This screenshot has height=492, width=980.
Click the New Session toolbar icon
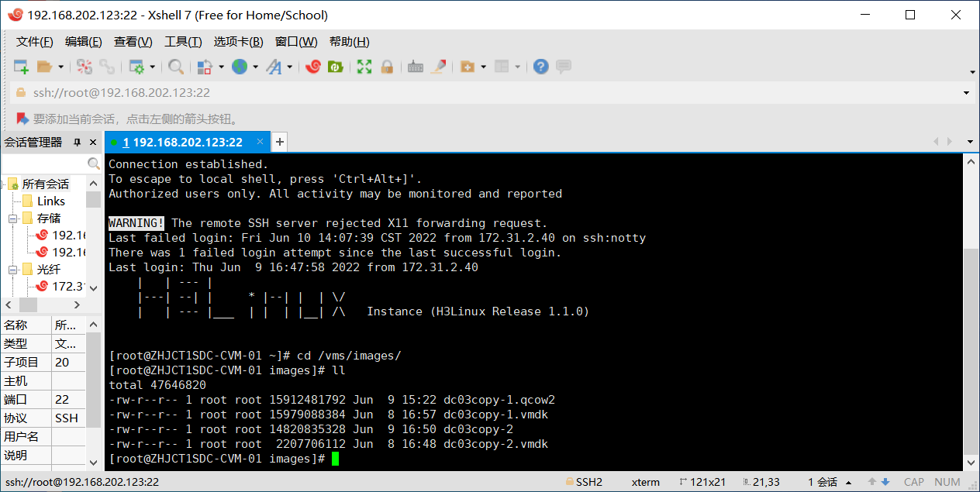pyautogui.click(x=21, y=67)
